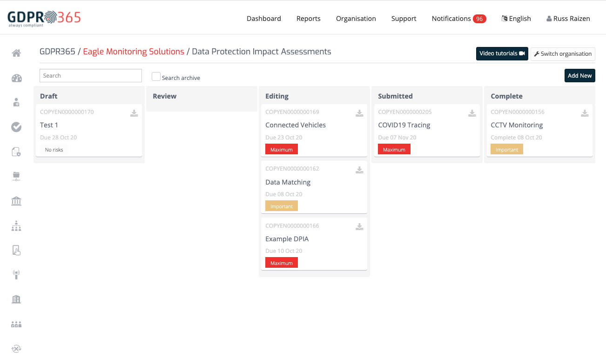Viewport: 606px width, 364px height.
Task: Open the COVID19 Tracing card
Action: point(427,131)
